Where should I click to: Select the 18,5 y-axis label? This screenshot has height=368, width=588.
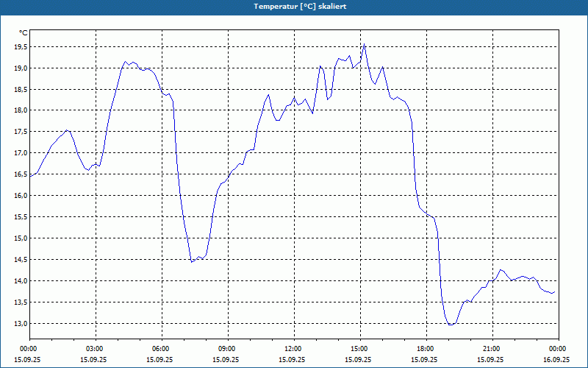pos(21,89)
